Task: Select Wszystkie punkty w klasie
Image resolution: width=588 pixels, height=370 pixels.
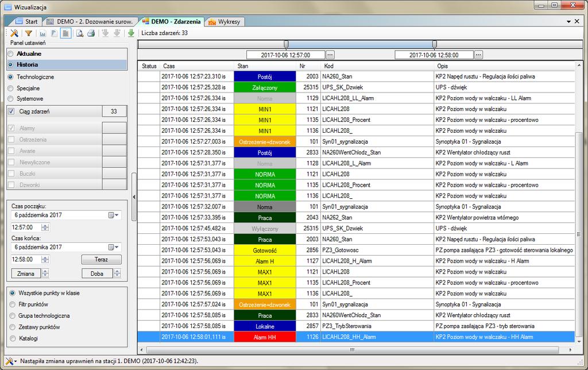Action: 13,293
